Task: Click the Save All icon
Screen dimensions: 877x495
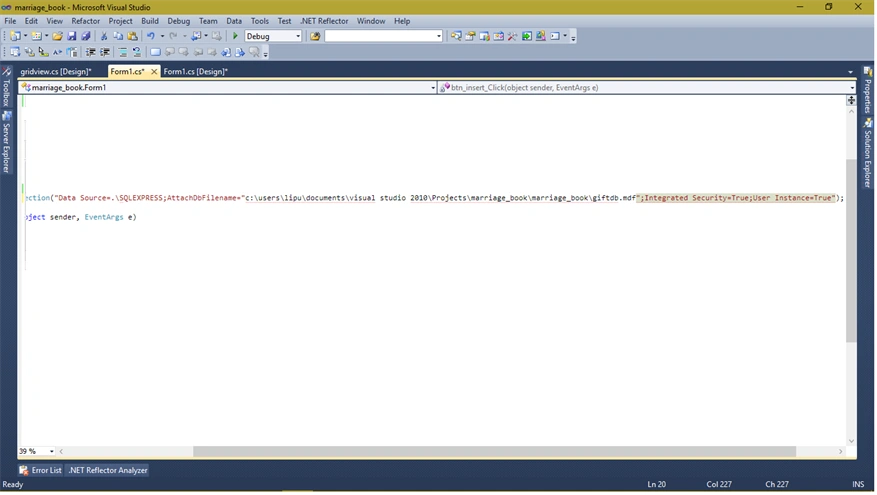Action: click(86, 36)
